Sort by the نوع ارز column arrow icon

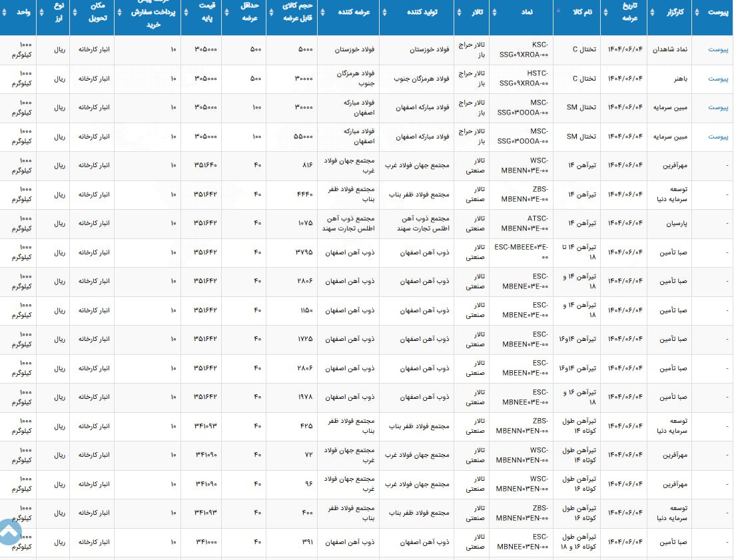pyautogui.click(x=41, y=12)
